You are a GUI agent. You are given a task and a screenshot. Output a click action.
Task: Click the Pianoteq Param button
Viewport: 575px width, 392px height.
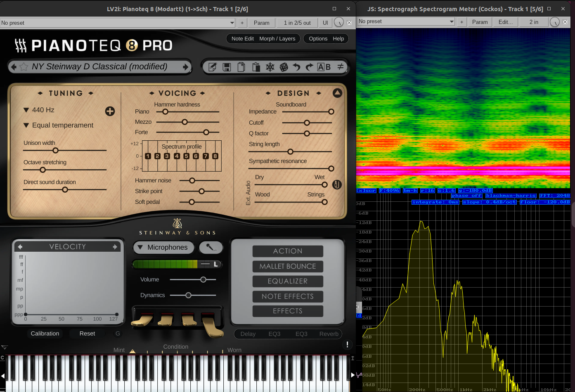coord(261,23)
